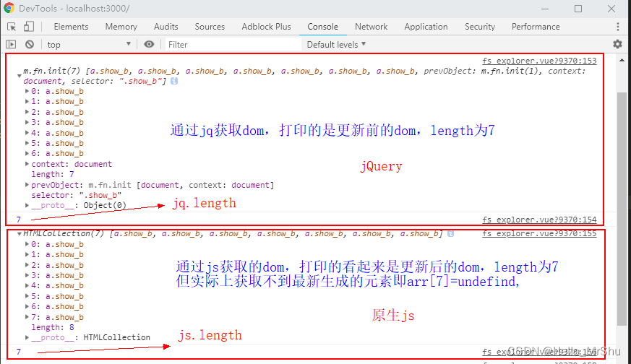Expand item 0: a.show_b in HTMLCollection
The width and height of the screenshot is (631, 364).
click(27, 244)
